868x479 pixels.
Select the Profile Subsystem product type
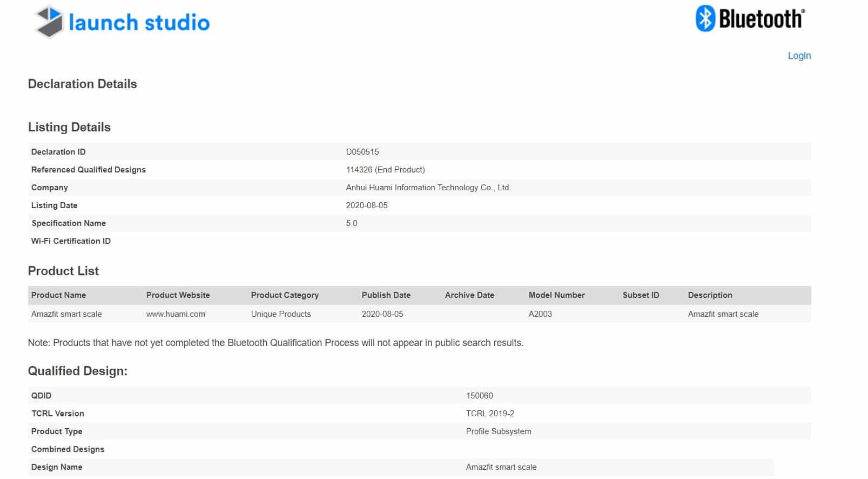499,431
